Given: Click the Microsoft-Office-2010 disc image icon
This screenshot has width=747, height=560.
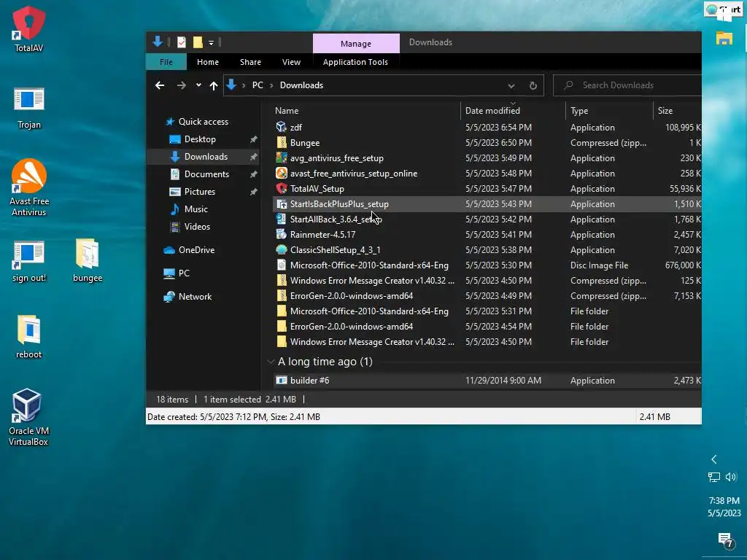Looking at the screenshot, I should coord(281,265).
